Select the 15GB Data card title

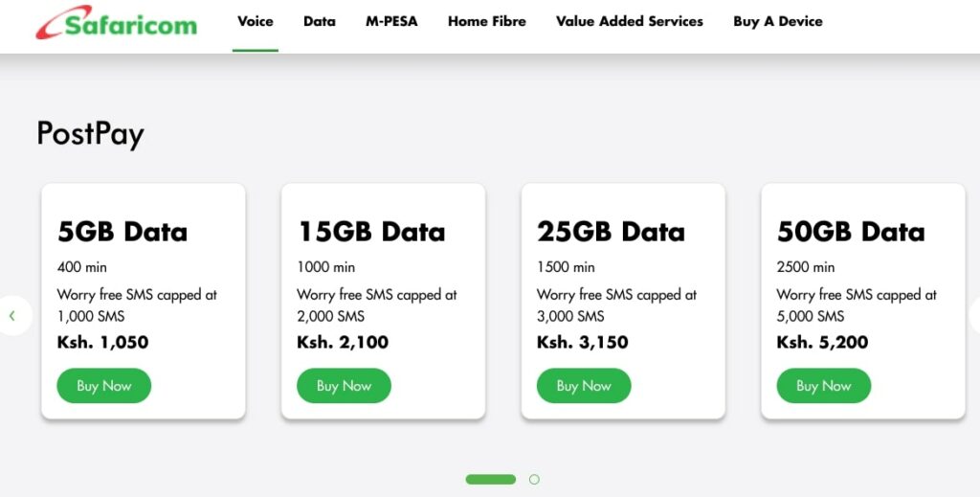(371, 232)
